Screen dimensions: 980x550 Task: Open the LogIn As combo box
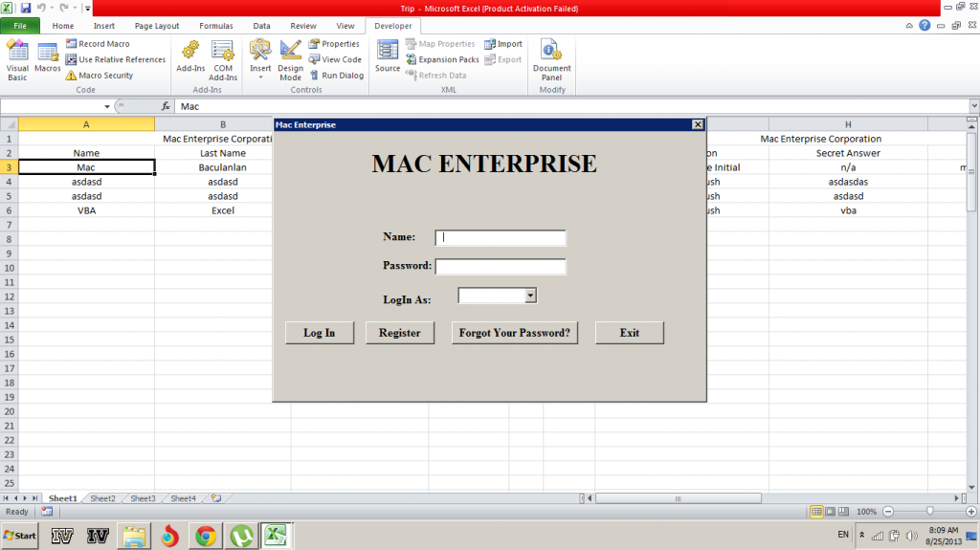click(x=530, y=295)
